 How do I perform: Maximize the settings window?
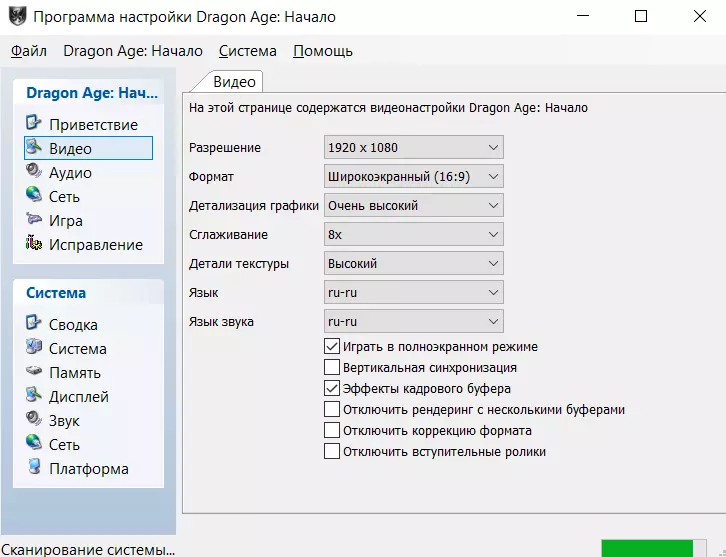pyautogui.click(x=641, y=16)
